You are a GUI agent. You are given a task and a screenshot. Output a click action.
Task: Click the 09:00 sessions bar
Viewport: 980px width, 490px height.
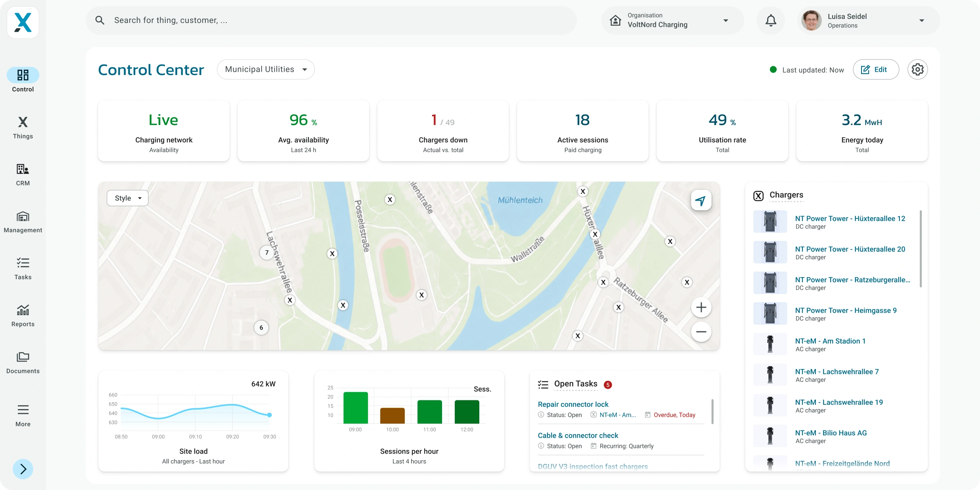coord(356,408)
